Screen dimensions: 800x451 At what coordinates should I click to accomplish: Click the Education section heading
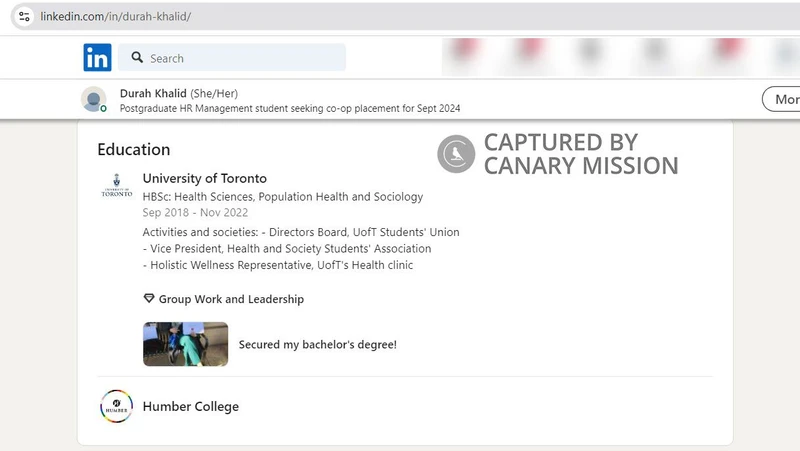click(x=134, y=149)
